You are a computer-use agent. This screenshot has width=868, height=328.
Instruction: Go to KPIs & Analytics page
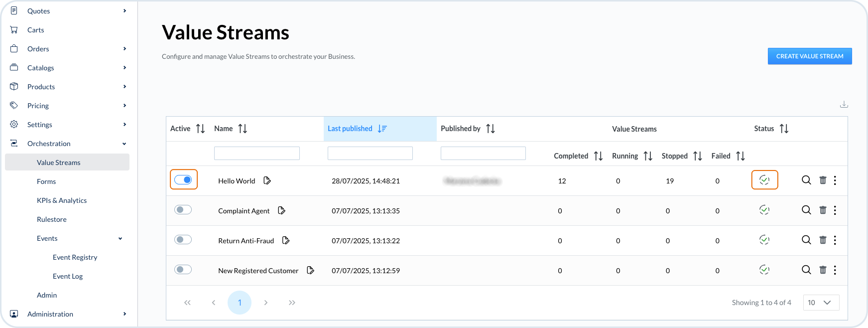pyautogui.click(x=62, y=200)
